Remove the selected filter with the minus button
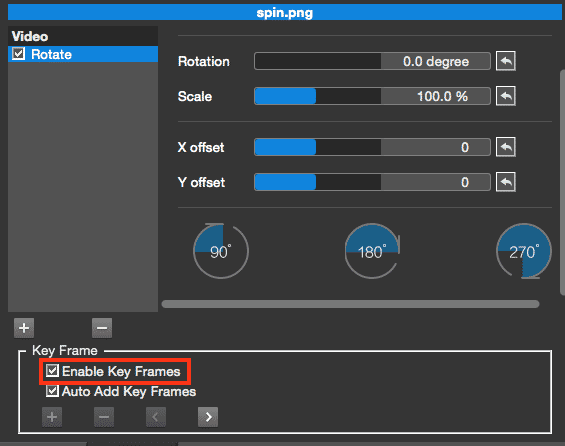Viewport: 565px width, 446px height. click(x=102, y=328)
